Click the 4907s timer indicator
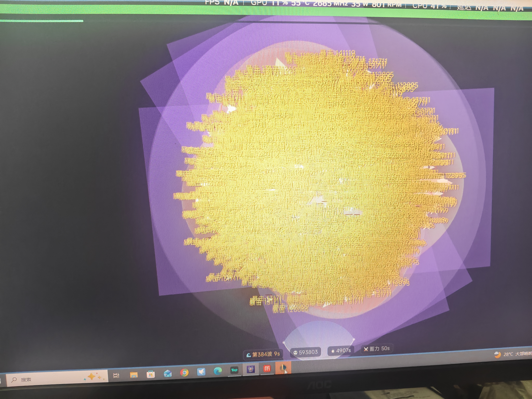The height and width of the screenshot is (399, 532). (x=341, y=351)
